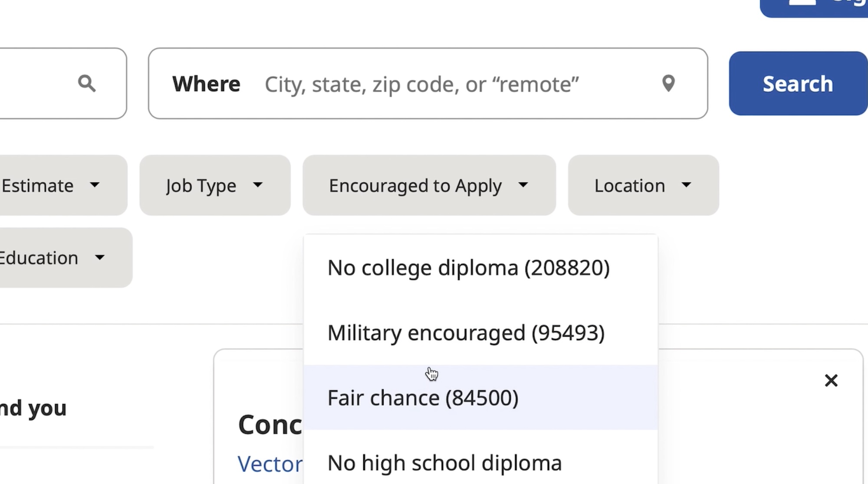Screen dimensions: 868x484
Task: Click the Job Type arrow caret
Action: point(258,185)
